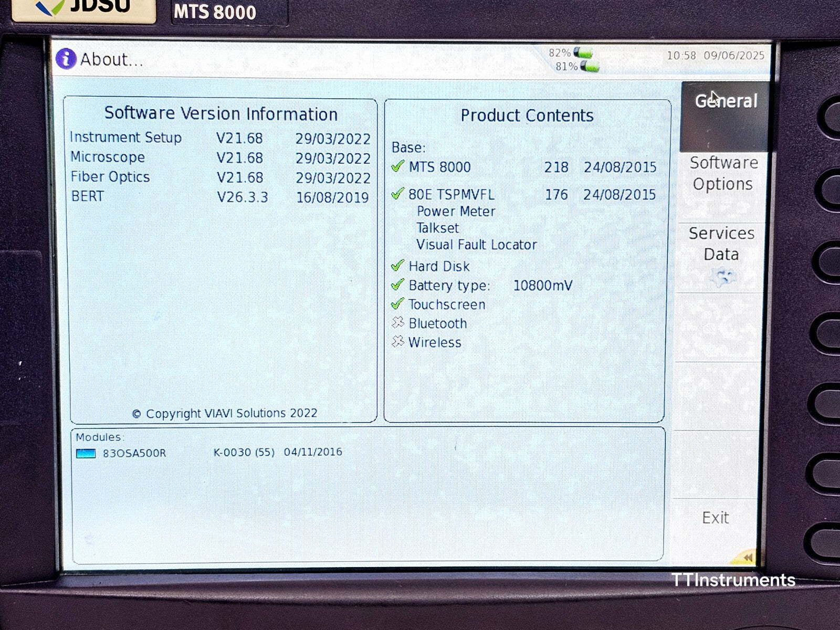Viewport: 840px width, 630px height.
Task: Click the Wireless entry
Action: tap(435, 342)
